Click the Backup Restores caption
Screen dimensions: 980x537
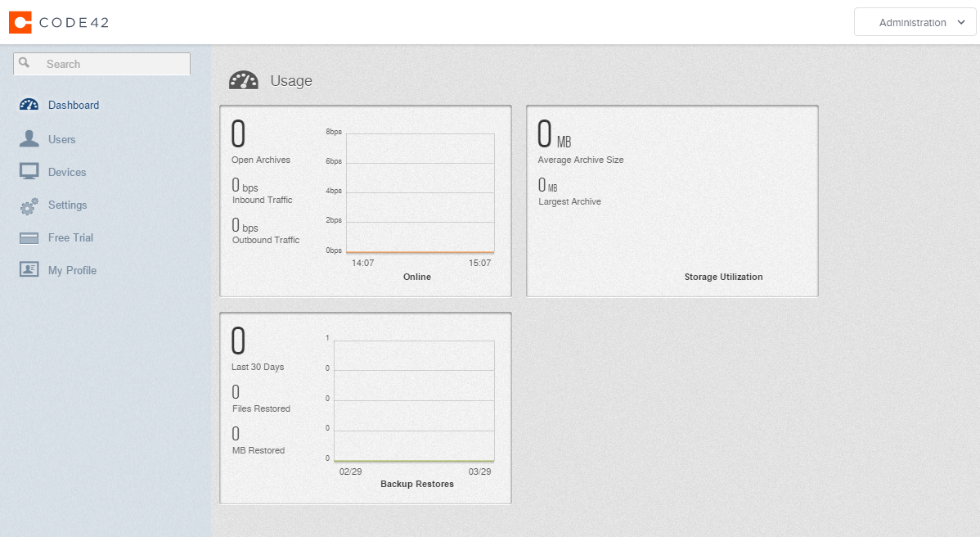click(417, 485)
